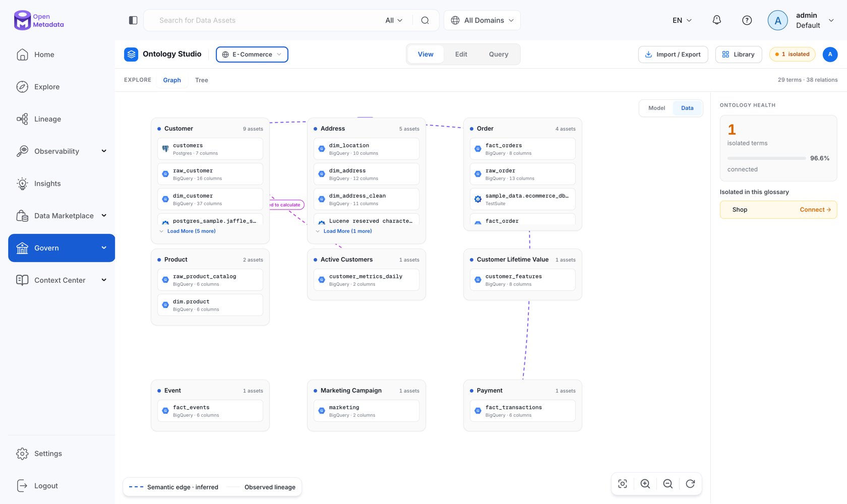847x504 pixels.
Task: Zoom out the graph canvas
Action: [x=668, y=484]
